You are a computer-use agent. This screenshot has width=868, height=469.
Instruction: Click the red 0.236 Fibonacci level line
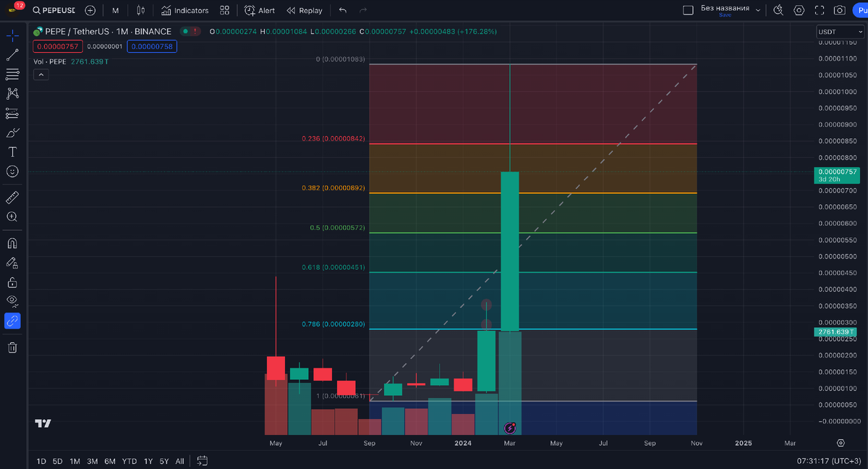(x=533, y=144)
